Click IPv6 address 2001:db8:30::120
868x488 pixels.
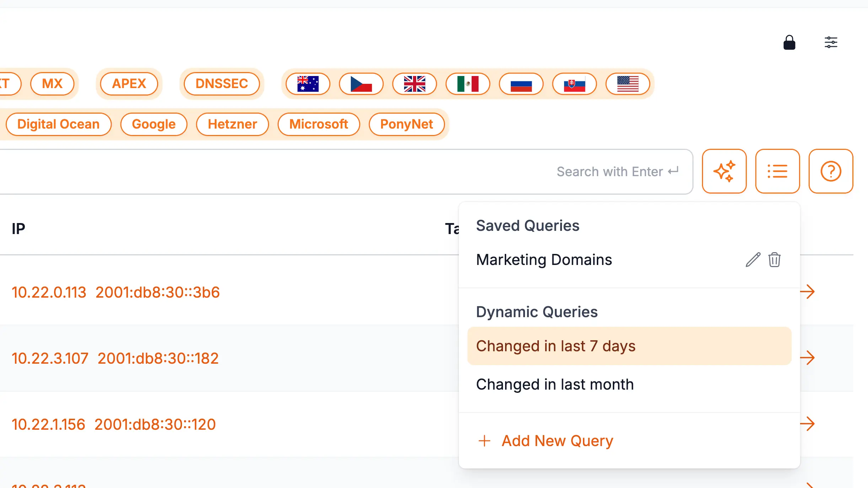[155, 424]
